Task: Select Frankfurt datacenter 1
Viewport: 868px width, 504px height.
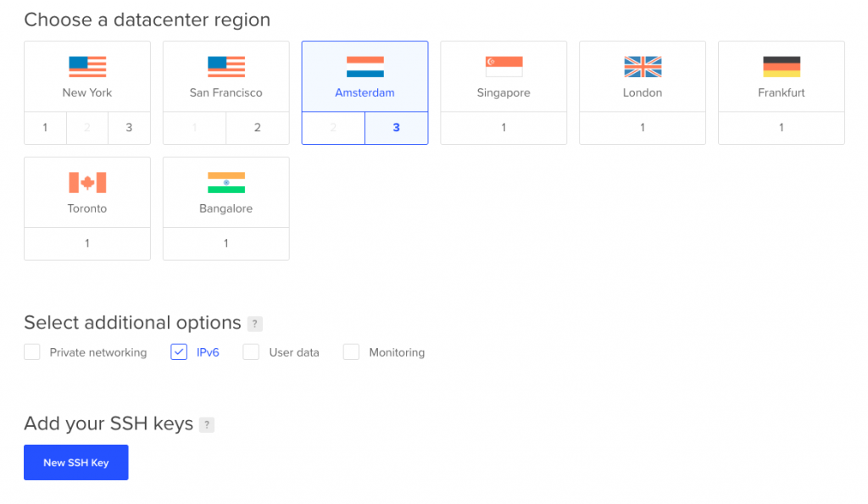Action: (x=782, y=128)
